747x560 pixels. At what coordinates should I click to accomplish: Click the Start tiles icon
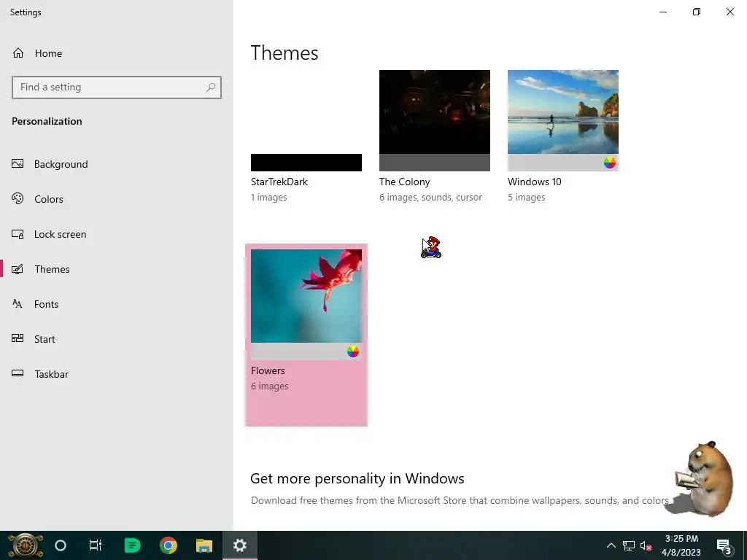18,338
